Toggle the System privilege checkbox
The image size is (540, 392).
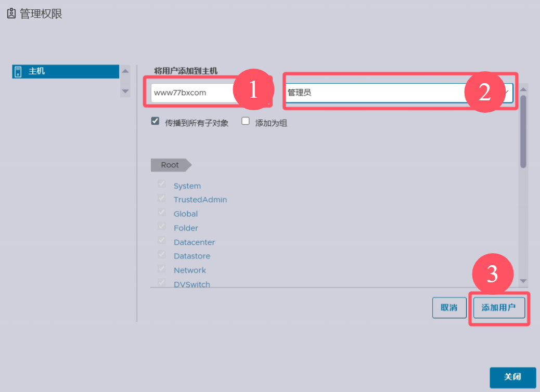[162, 185]
